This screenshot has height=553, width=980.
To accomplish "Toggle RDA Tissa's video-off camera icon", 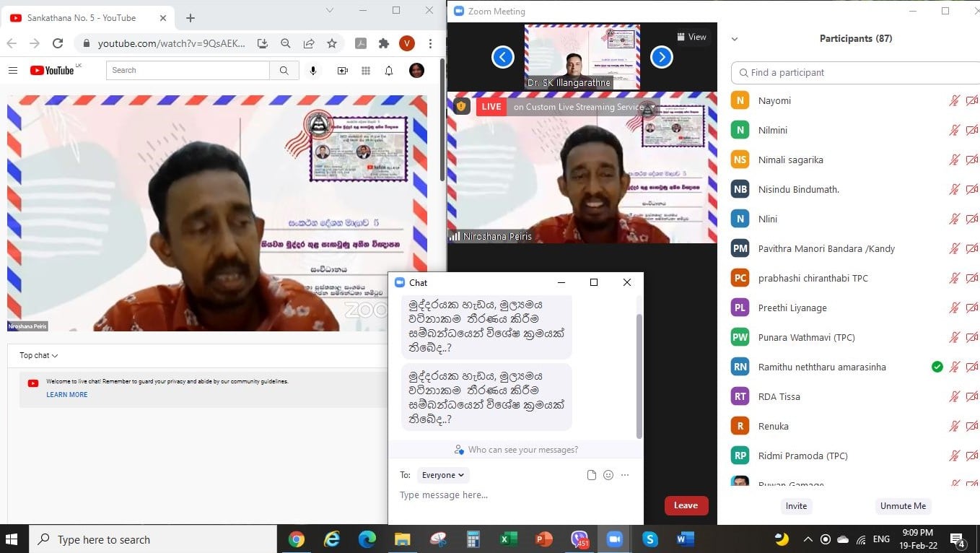I will coord(972,396).
